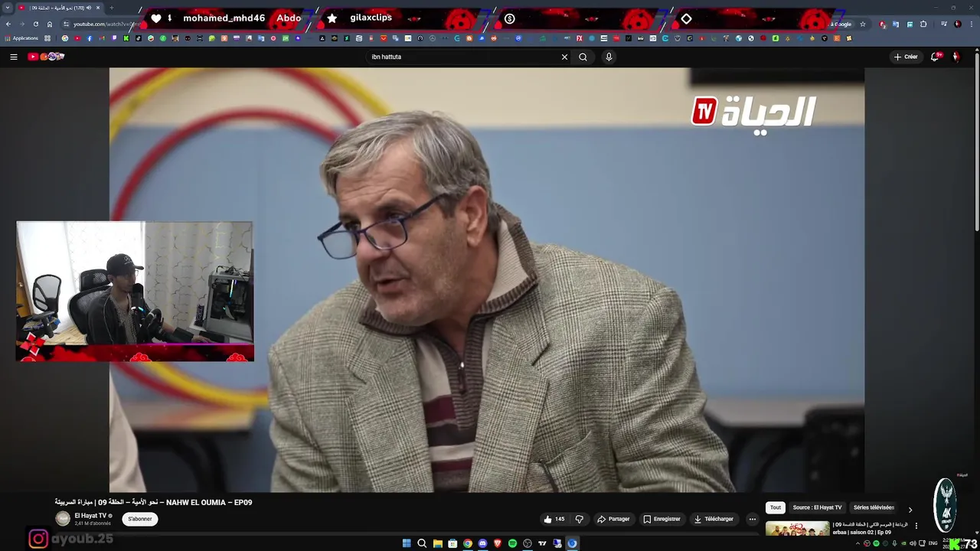
Task: Open more actions three-dot menu
Action: 752,519
